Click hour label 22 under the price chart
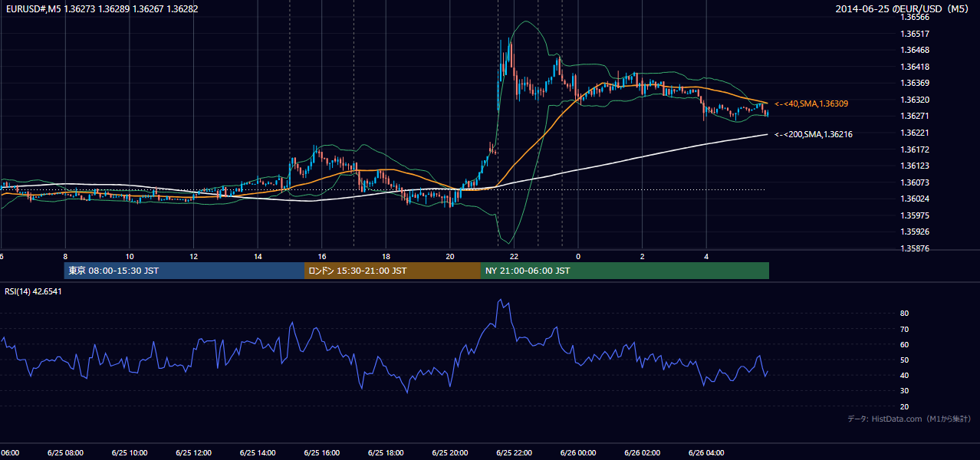Screen dimensions: 980x460 pos(514,257)
